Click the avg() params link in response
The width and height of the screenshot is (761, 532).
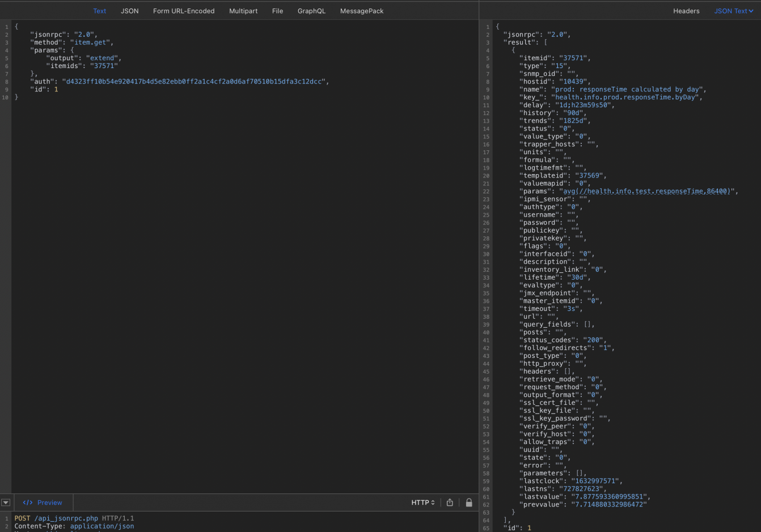646,192
